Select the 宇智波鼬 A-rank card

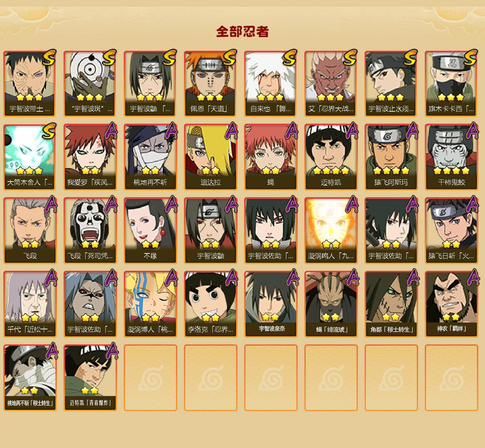(210, 231)
